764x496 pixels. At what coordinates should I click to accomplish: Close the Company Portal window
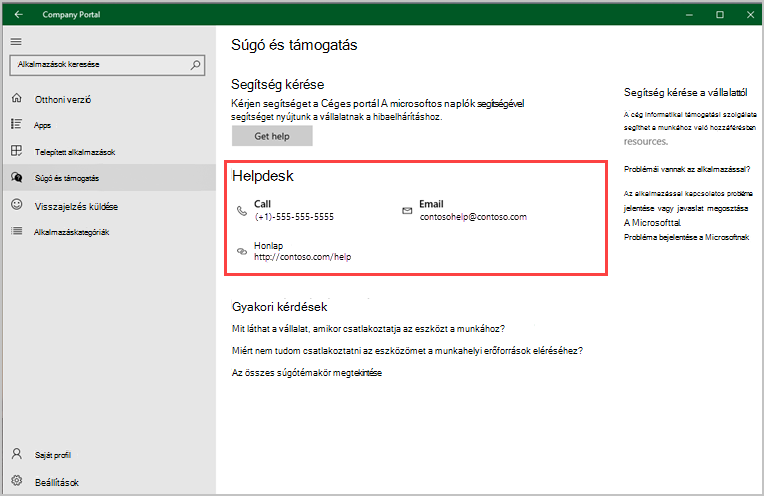tap(750, 15)
